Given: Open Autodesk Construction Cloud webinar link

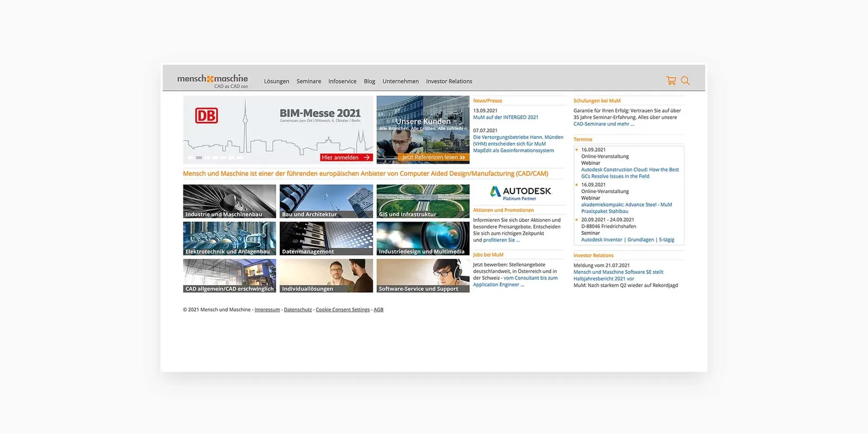Looking at the screenshot, I should [630, 173].
